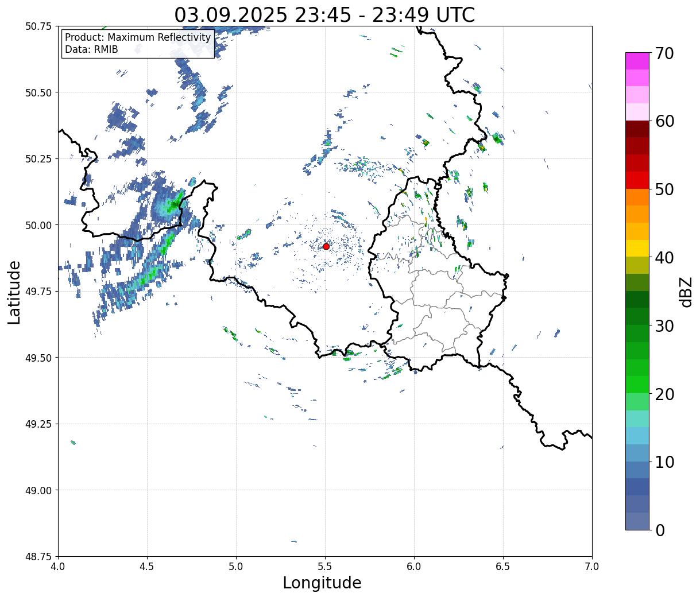
Task: Click the bright green colorbar band just above 20
Action: coord(637,384)
